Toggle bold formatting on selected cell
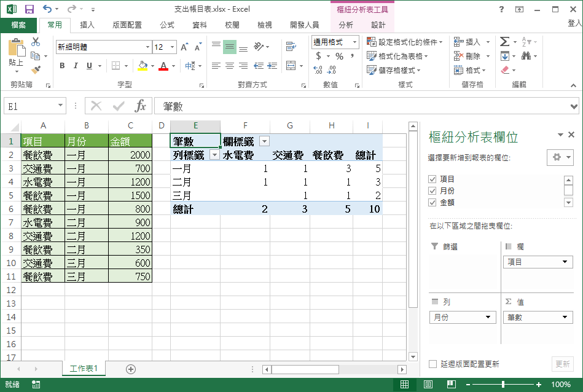The width and height of the screenshot is (583, 392). (61, 65)
